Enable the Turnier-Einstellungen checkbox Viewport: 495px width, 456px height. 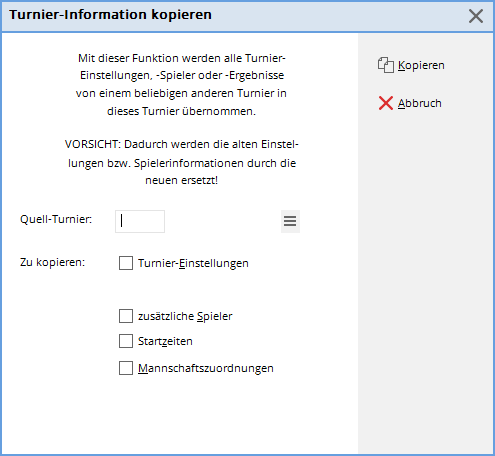[x=126, y=263]
